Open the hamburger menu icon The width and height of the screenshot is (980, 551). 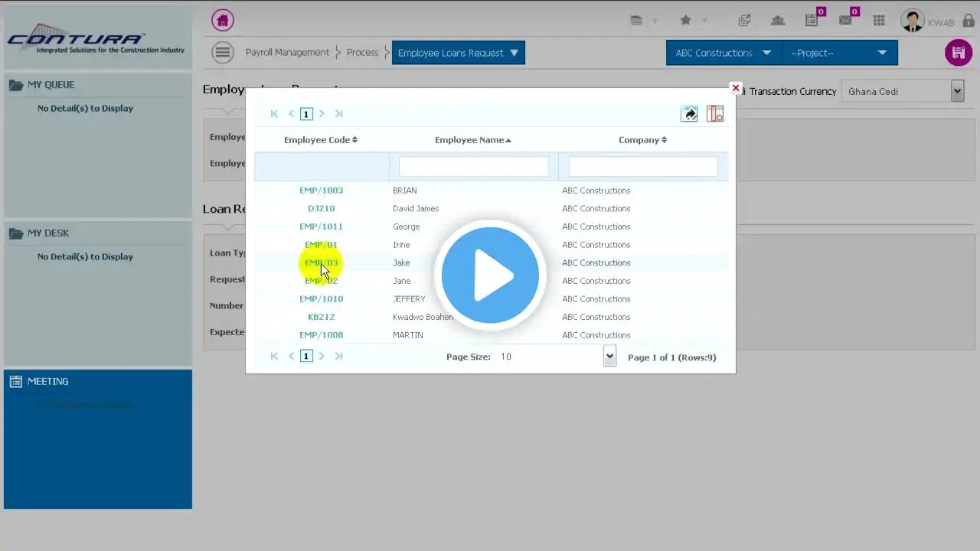(x=223, y=53)
